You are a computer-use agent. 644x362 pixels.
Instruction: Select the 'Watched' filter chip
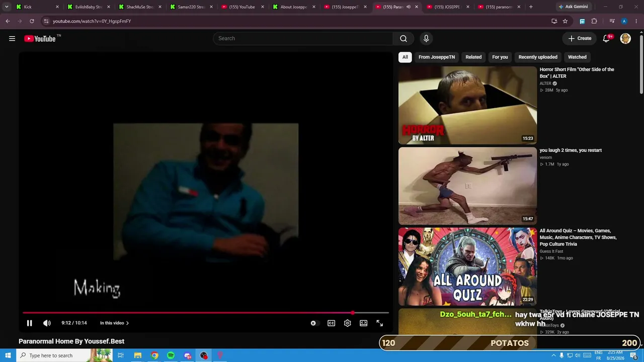tap(577, 57)
